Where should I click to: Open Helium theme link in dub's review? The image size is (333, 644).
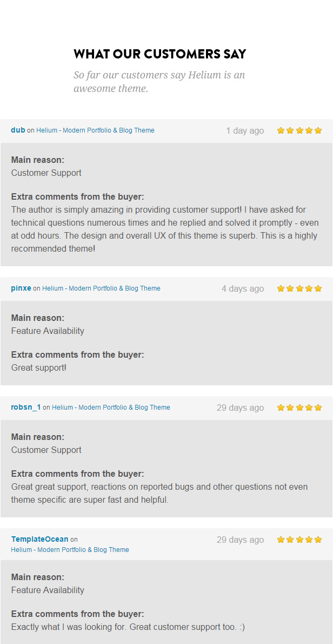click(x=95, y=130)
